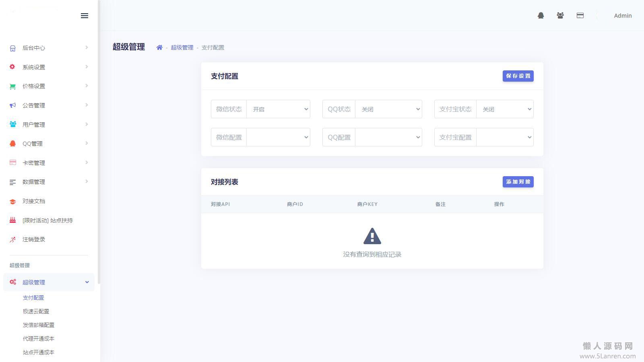Expand the 公告管理 menu chevron
The height and width of the screenshot is (362, 644).
[x=87, y=105]
